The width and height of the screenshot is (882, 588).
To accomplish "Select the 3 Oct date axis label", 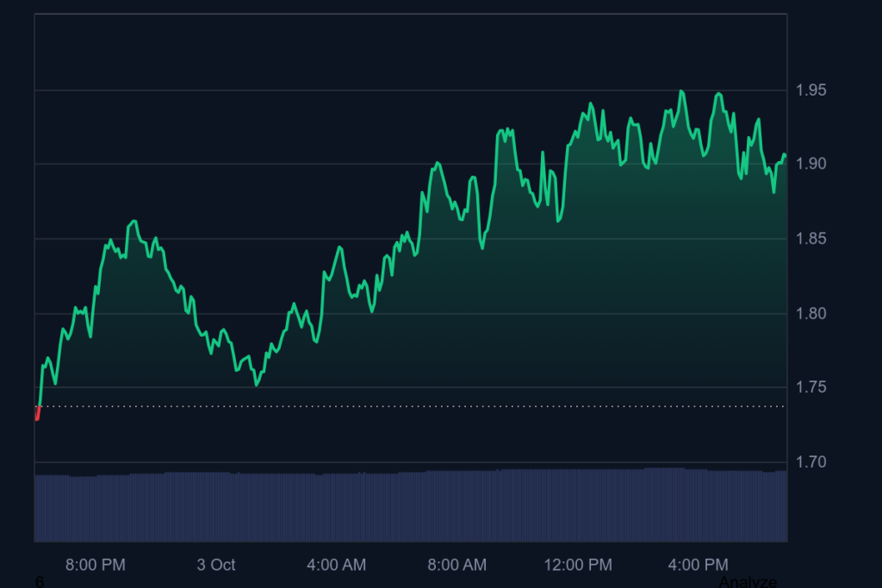I will 215,565.
